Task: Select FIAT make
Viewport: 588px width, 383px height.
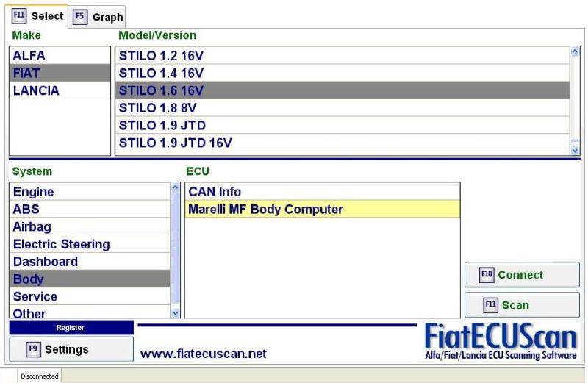Action: point(60,73)
